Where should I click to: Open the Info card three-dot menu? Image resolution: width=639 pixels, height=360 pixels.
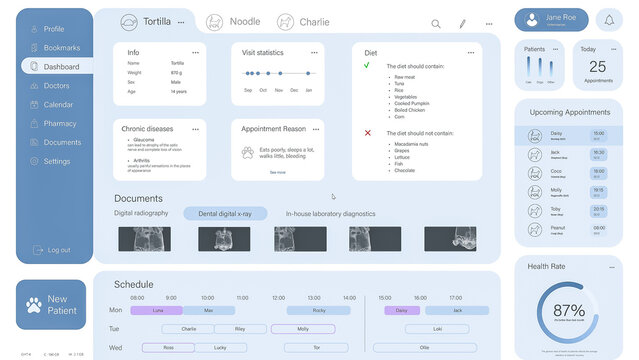pos(196,53)
